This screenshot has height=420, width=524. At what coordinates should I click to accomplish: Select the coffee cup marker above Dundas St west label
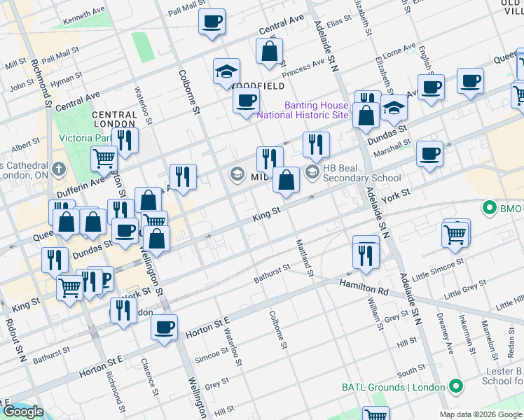125,232
